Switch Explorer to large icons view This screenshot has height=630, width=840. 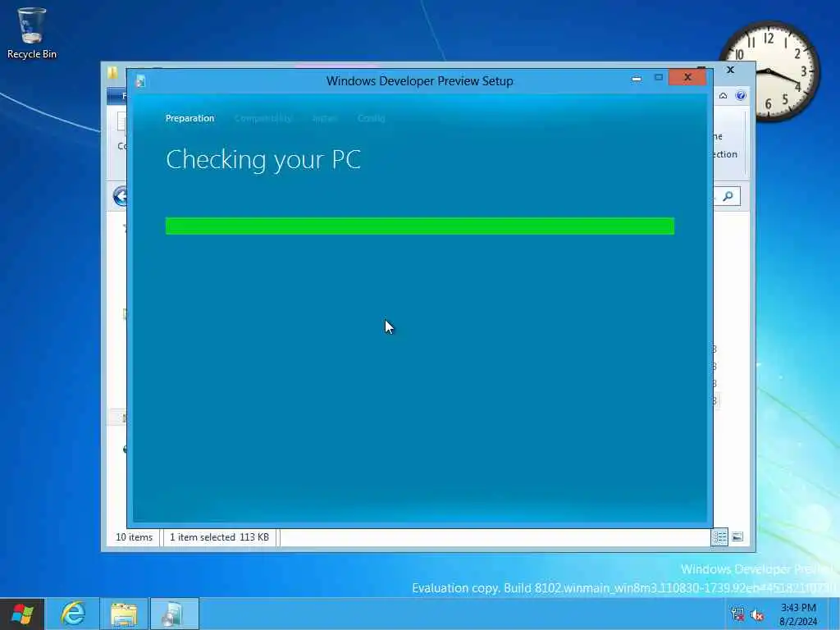pyautogui.click(x=737, y=536)
